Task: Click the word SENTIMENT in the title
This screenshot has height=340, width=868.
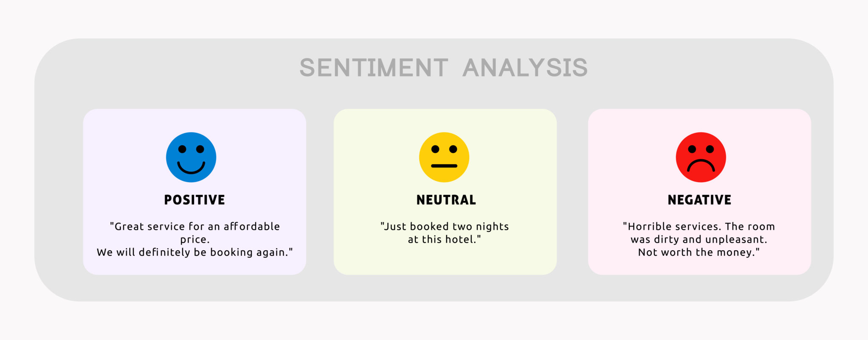Action: point(373,68)
